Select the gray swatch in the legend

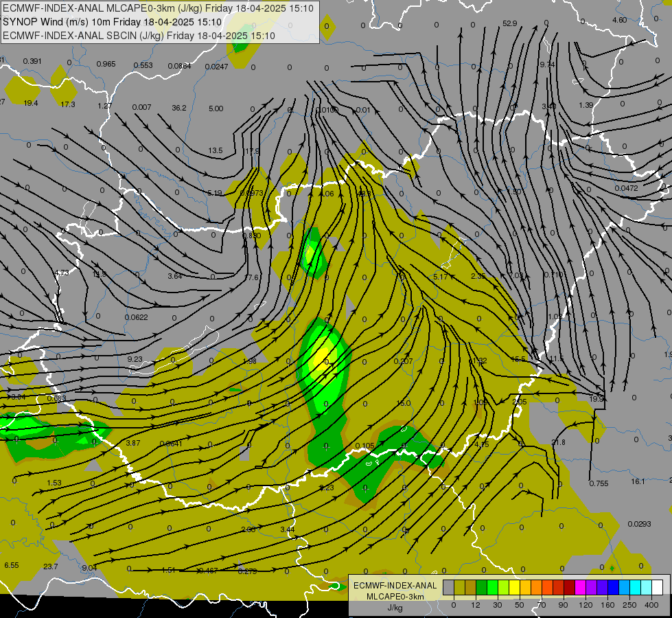coord(448,587)
